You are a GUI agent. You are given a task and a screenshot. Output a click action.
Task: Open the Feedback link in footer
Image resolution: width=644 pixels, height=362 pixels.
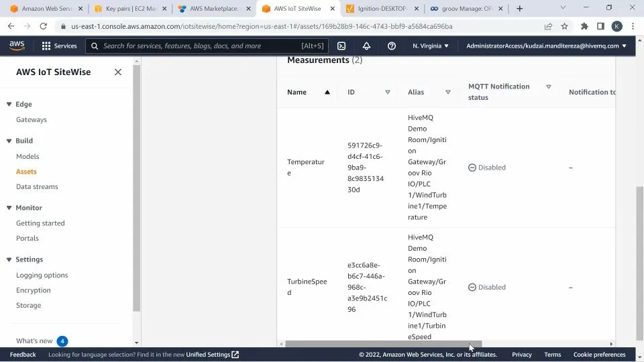click(23, 355)
